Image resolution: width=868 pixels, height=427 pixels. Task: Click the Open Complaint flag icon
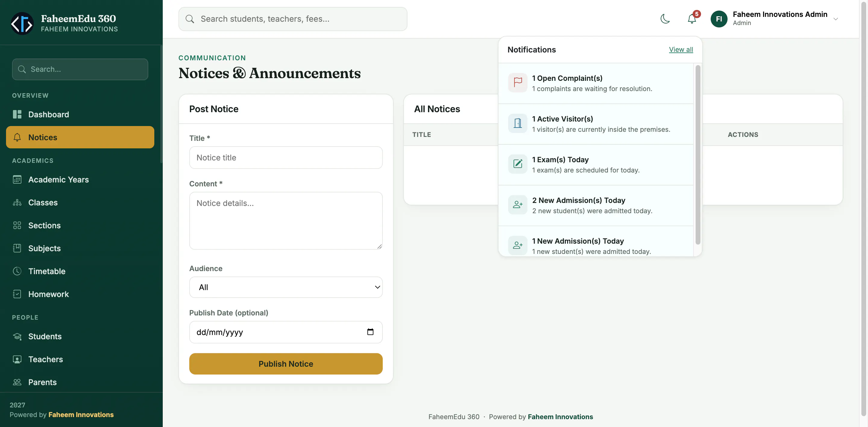517,83
